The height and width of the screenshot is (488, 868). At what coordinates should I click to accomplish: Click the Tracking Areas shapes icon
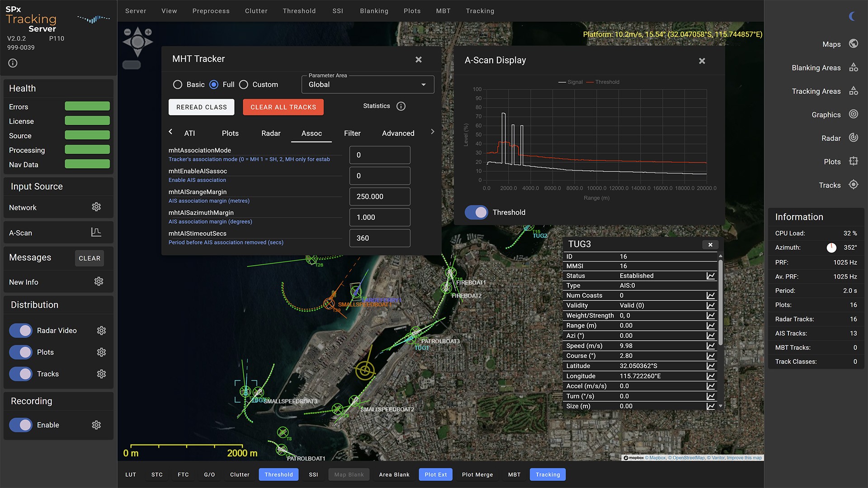pos(854,91)
